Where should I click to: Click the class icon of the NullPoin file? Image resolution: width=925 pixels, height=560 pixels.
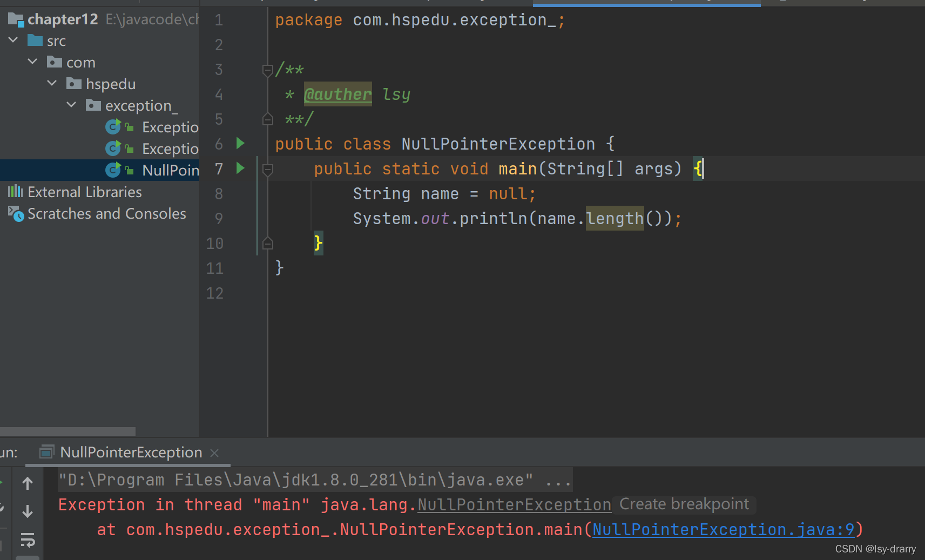113,170
